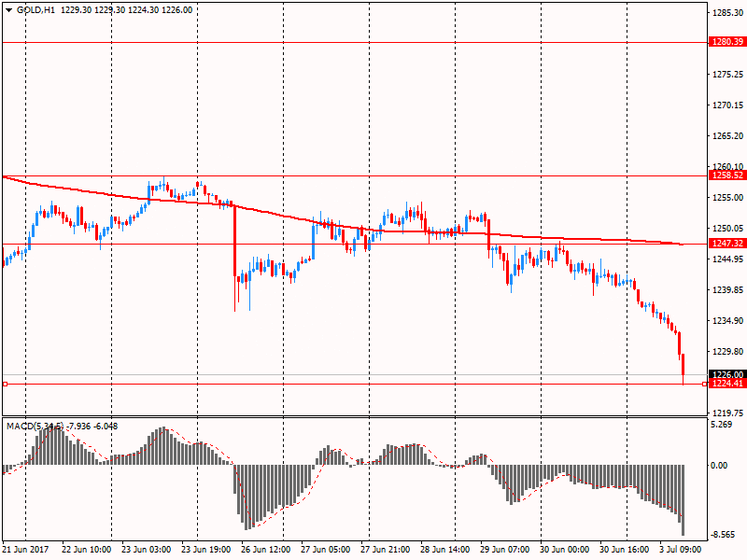Image resolution: width=747 pixels, height=560 pixels.
Task: Click the 22 Jun 10:00 time label
Action: (86, 550)
